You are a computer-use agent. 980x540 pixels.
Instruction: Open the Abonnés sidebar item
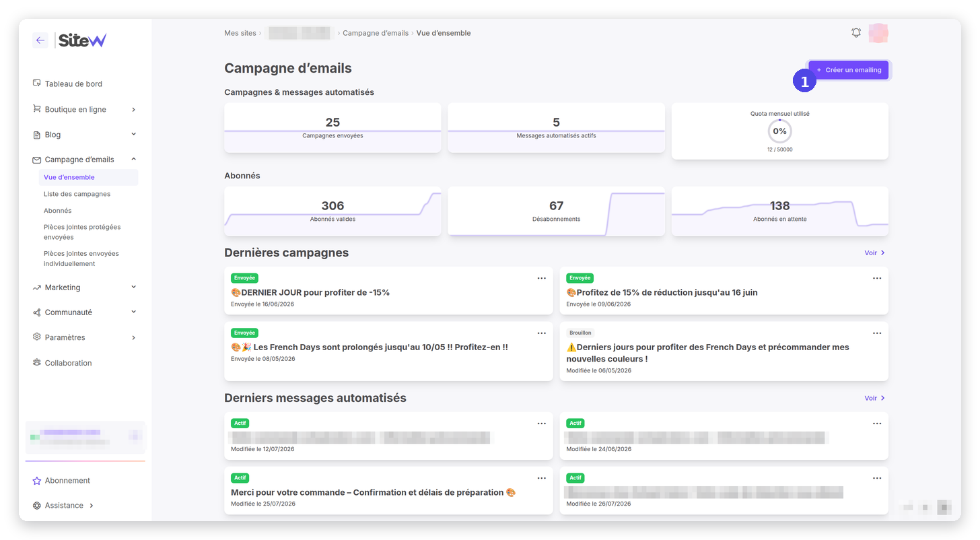pos(58,211)
